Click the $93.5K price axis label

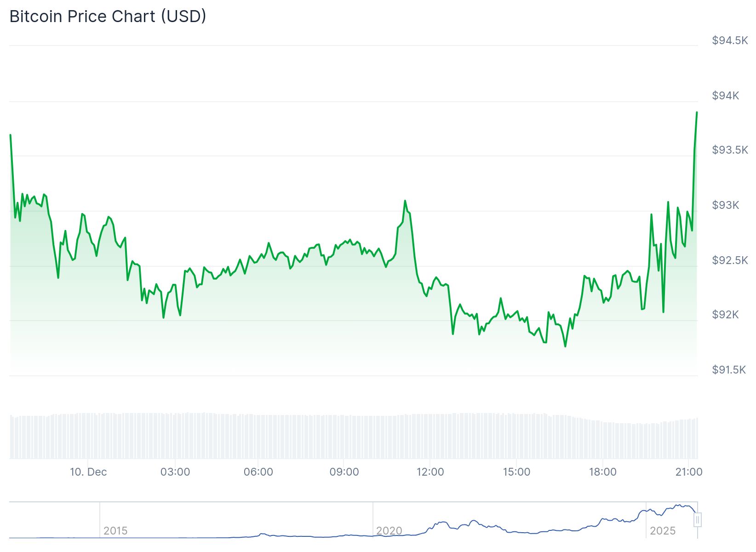coord(730,150)
